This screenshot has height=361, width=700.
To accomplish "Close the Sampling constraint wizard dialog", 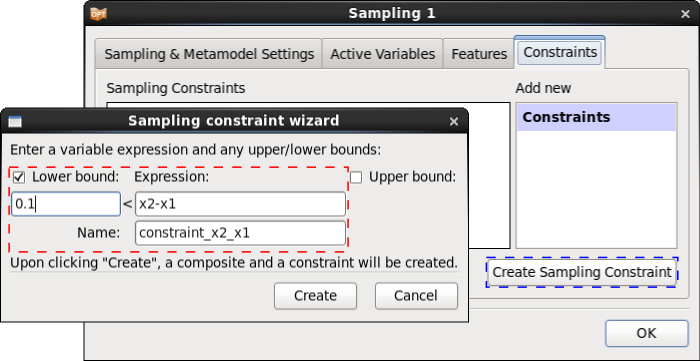I will [454, 121].
